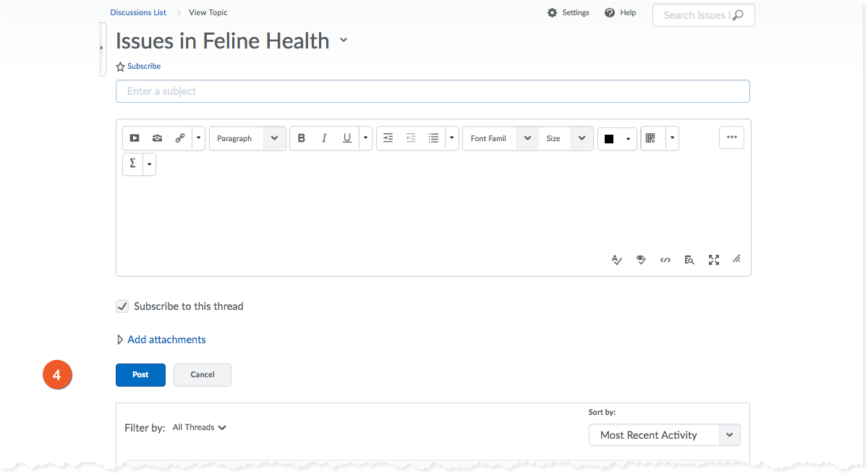Viewport: 868px width, 475px height.
Task: Switch the editor to fullscreen mode
Action: [x=714, y=260]
